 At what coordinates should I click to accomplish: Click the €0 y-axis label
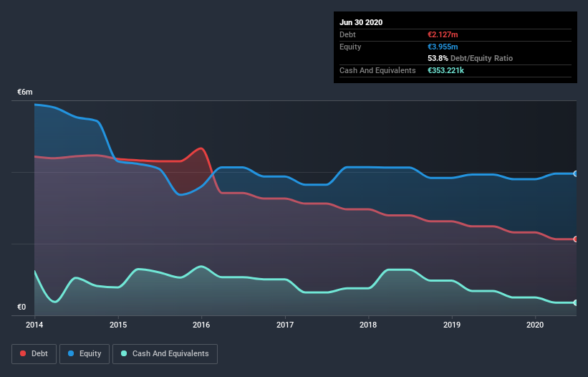[x=21, y=307]
